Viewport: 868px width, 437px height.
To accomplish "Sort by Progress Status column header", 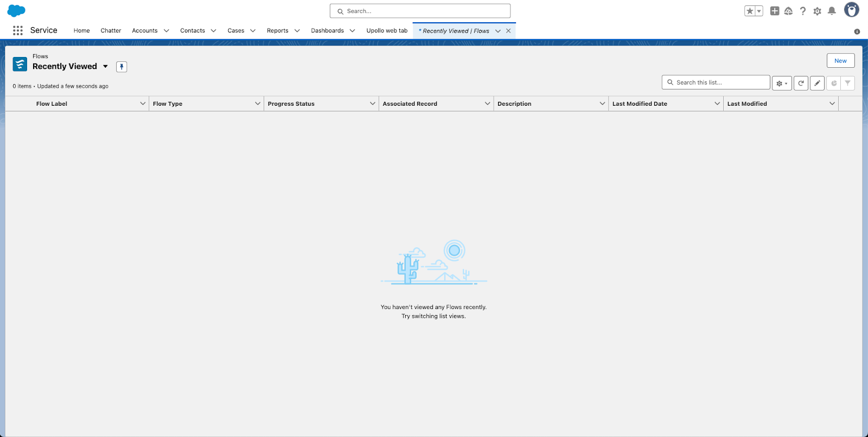I will coord(291,104).
